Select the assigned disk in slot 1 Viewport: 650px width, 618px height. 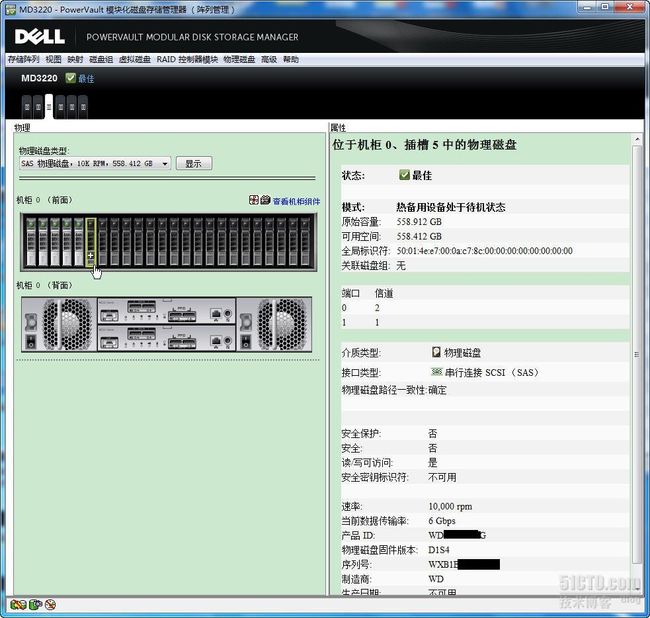tap(43, 242)
